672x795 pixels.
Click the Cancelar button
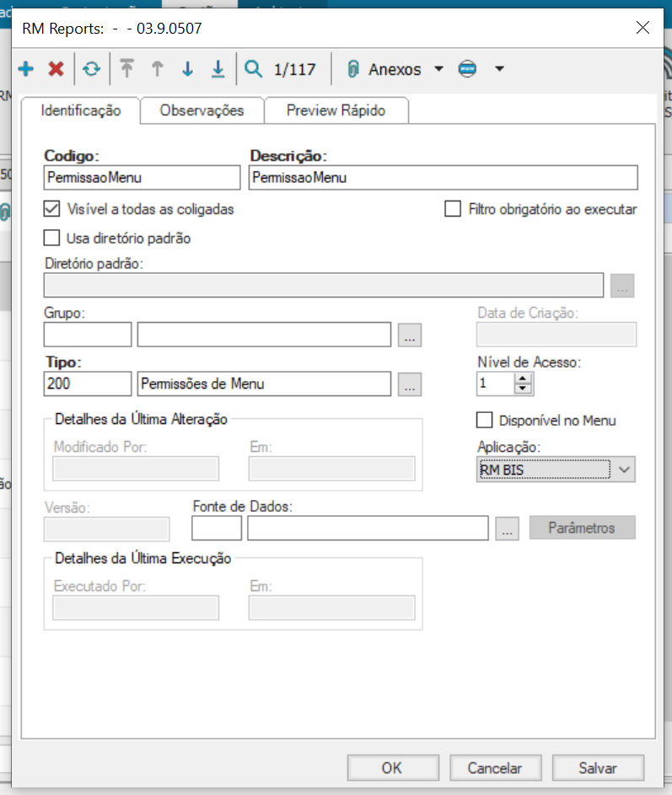496,768
